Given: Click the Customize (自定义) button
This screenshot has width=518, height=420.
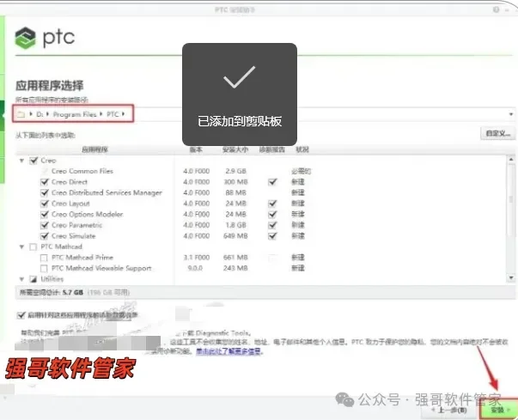Looking at the screenshot, I should [x=497, y=134].
